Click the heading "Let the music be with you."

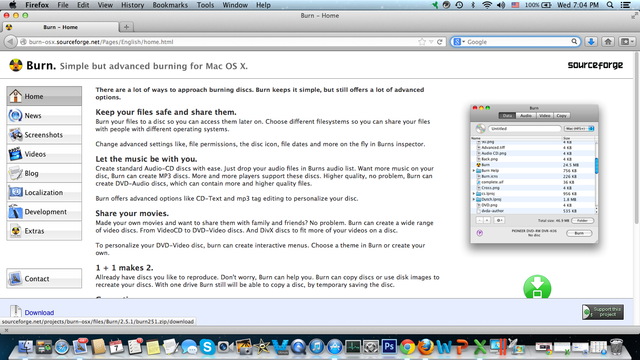(x=146, y=159)
